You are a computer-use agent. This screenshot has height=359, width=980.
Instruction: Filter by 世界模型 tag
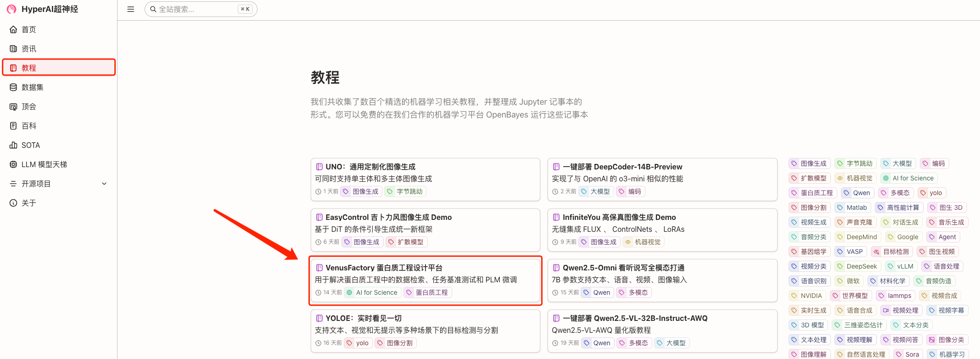pos(851,296)
